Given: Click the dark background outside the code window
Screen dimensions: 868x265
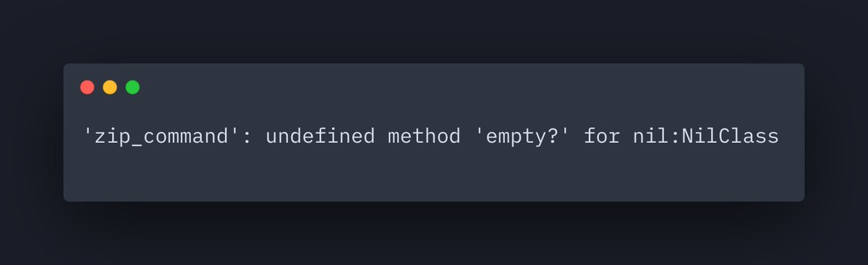Looking at the screenshot, I should coord(434,29).
